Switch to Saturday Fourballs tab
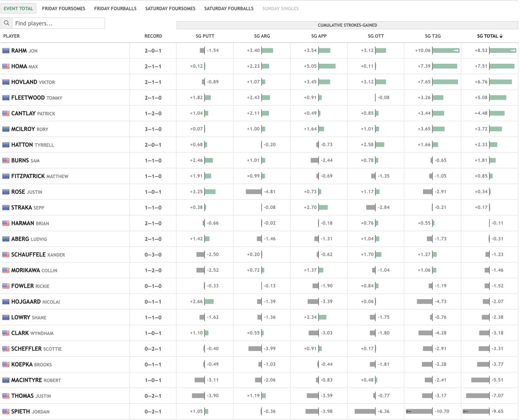520x420 pixels. (x=229, y=8)
